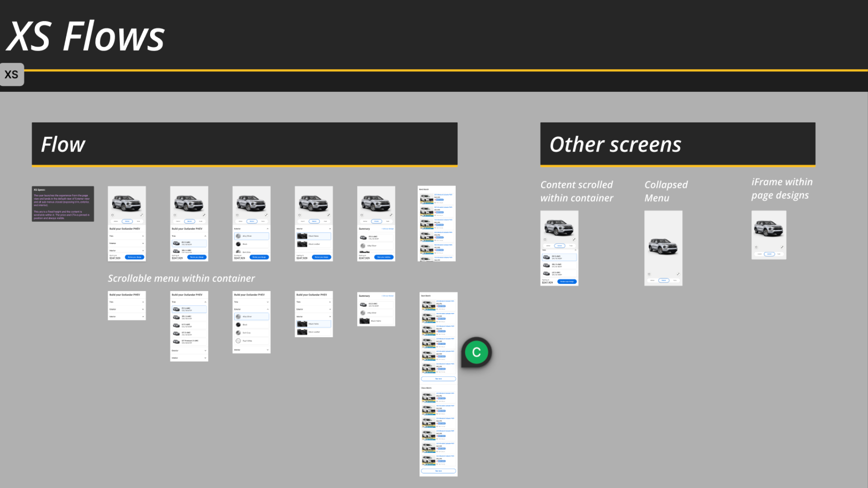This screenshot has height=488, width=868.
Task: Choose Black Leather in scrollable menu screen
Action: (x=314, y=332)
